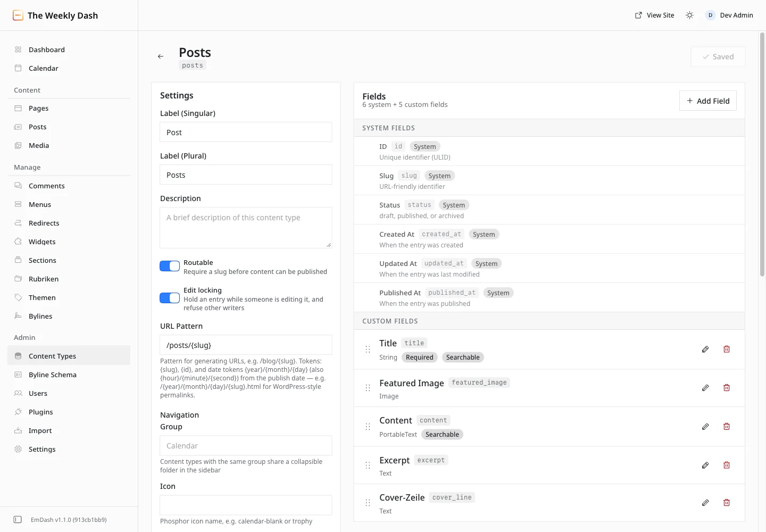Click drag handle of Featured Image field
Screen dimensions: 766x532
coord(368,388)
